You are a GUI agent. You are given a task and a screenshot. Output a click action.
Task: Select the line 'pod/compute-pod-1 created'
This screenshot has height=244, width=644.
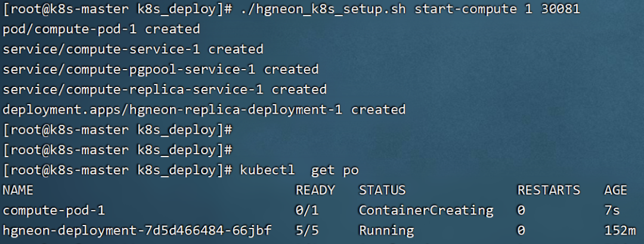[x=101, y=29]
